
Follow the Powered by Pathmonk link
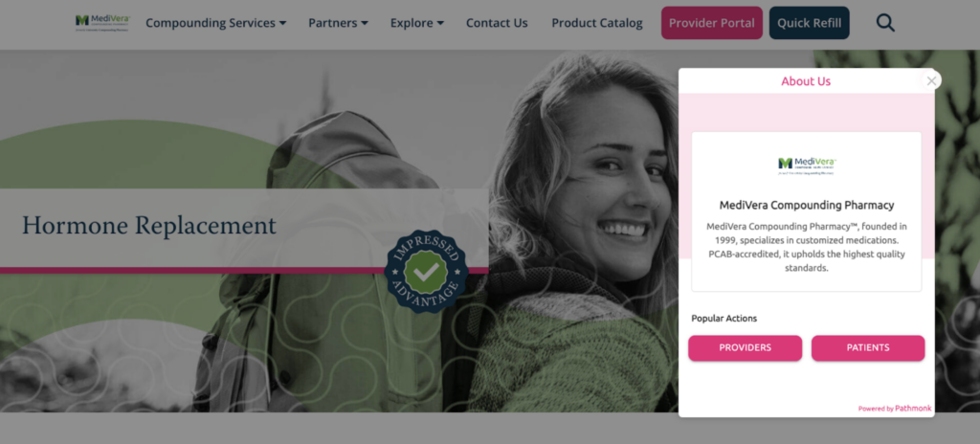[895, 409]
